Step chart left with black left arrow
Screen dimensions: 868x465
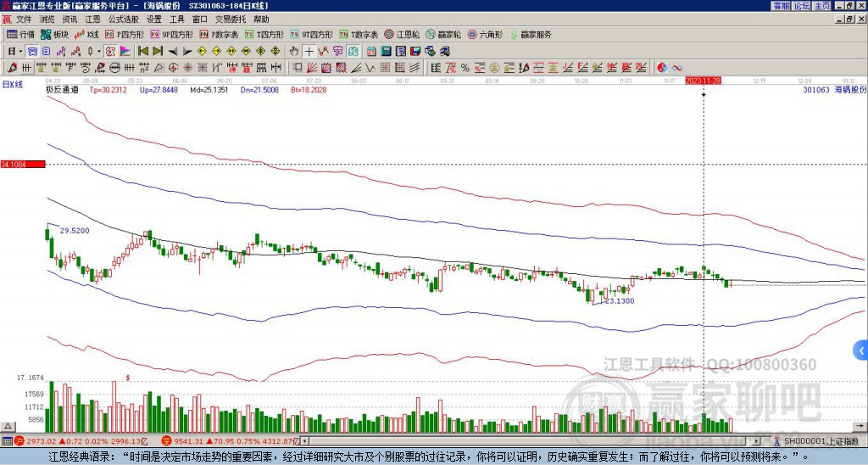pyautogui.click(x=173, y=52)
